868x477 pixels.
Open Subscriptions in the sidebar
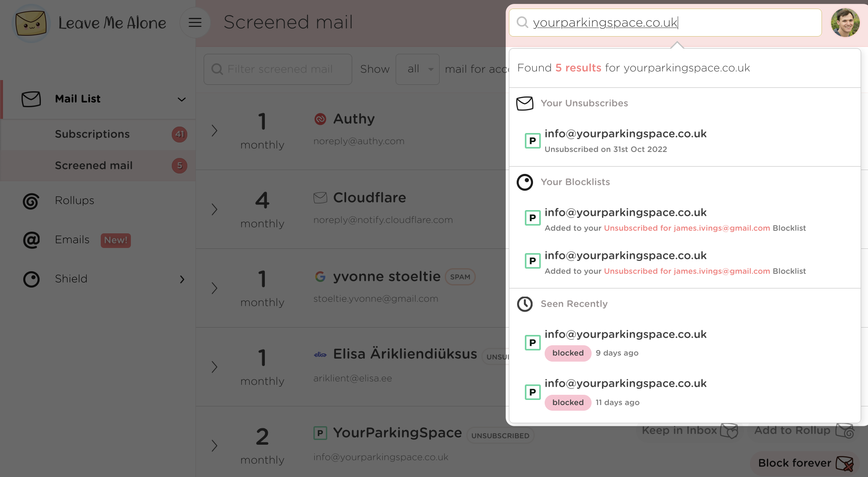[x=92, y=134]
